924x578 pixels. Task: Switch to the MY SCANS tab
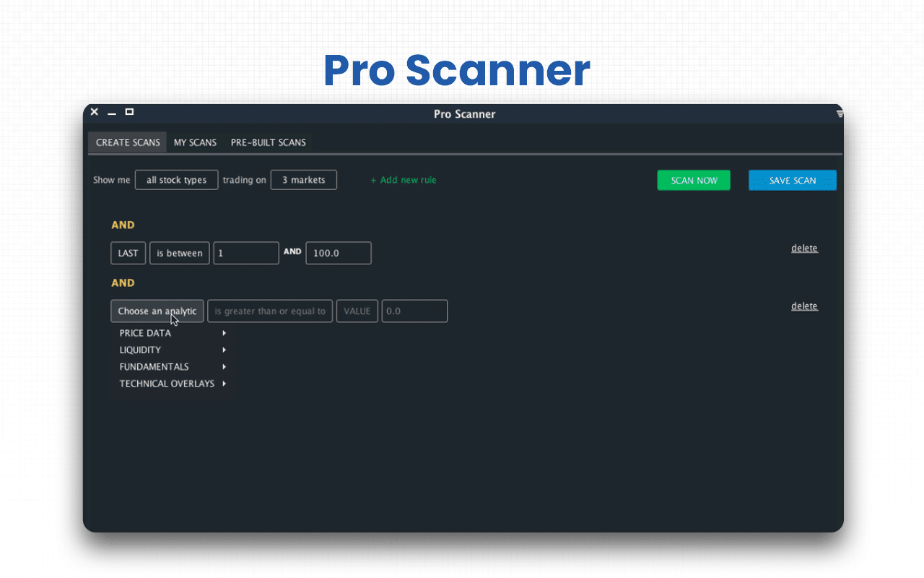click(x=195, y=142)
